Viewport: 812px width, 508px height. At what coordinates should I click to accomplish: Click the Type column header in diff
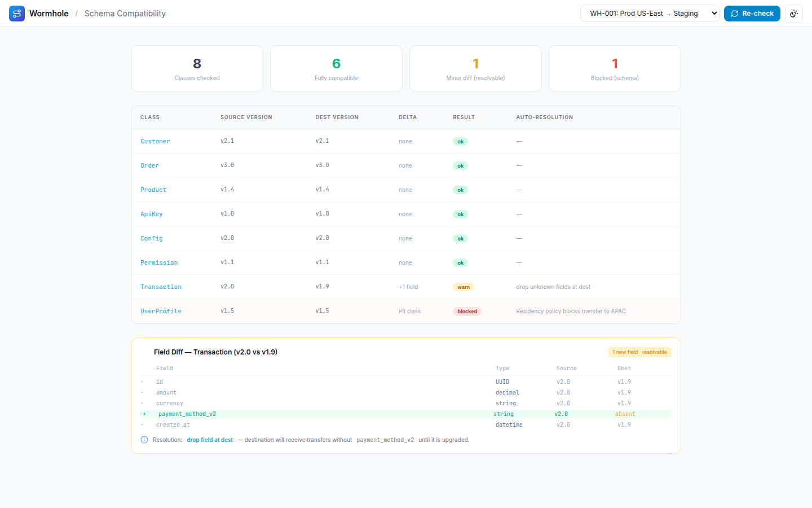pos(502,368)
